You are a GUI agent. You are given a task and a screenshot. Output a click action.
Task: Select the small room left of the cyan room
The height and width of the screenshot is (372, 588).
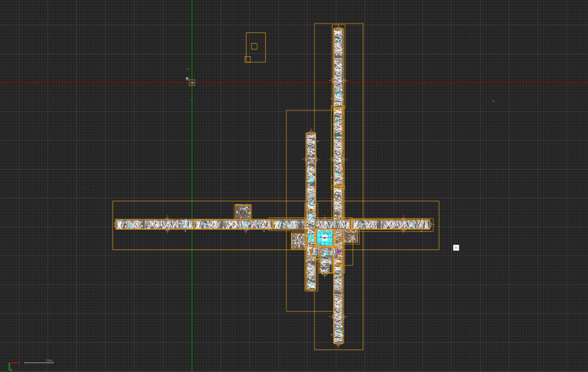click(298, 240)
